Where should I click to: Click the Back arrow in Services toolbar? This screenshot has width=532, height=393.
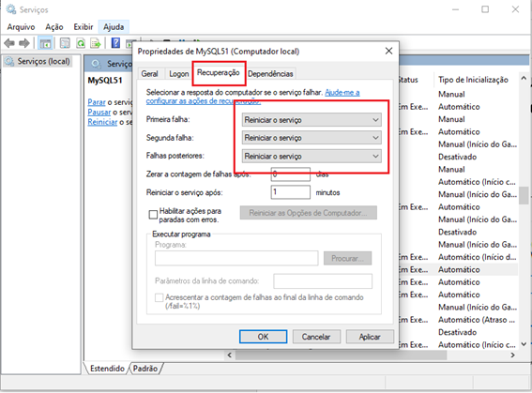(9, 43)
